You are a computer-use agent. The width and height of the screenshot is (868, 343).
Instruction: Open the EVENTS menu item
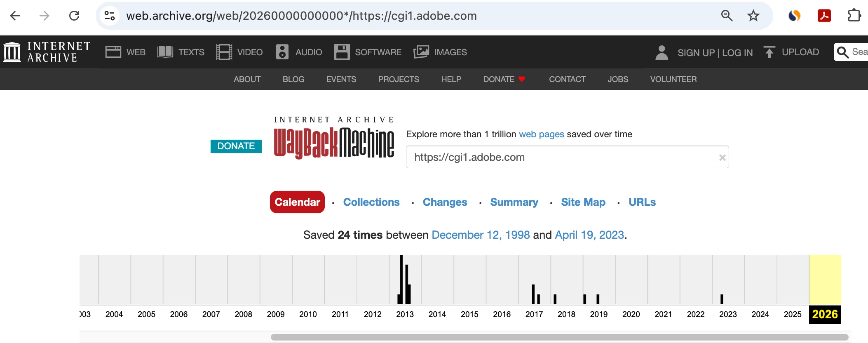click(341, 79)
